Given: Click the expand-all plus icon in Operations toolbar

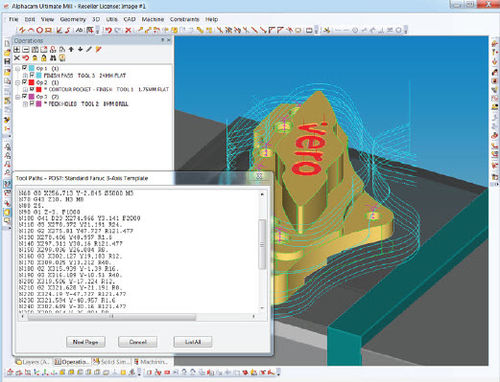Looking at the screenshot, I should tap(17, 50).
